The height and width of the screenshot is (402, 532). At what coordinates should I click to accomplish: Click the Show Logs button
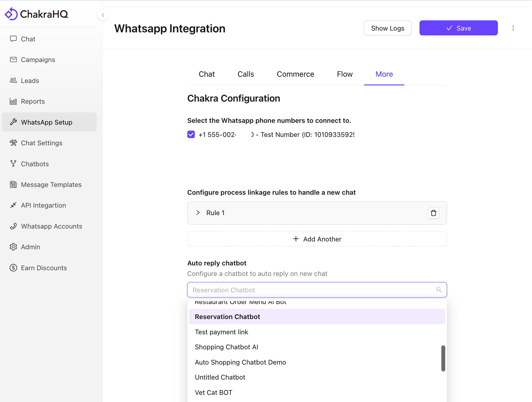(387, 28)
